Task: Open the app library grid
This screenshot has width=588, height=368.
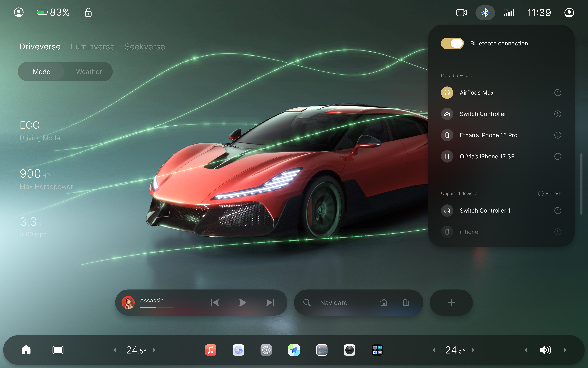Action: click(x=377, y=350)
